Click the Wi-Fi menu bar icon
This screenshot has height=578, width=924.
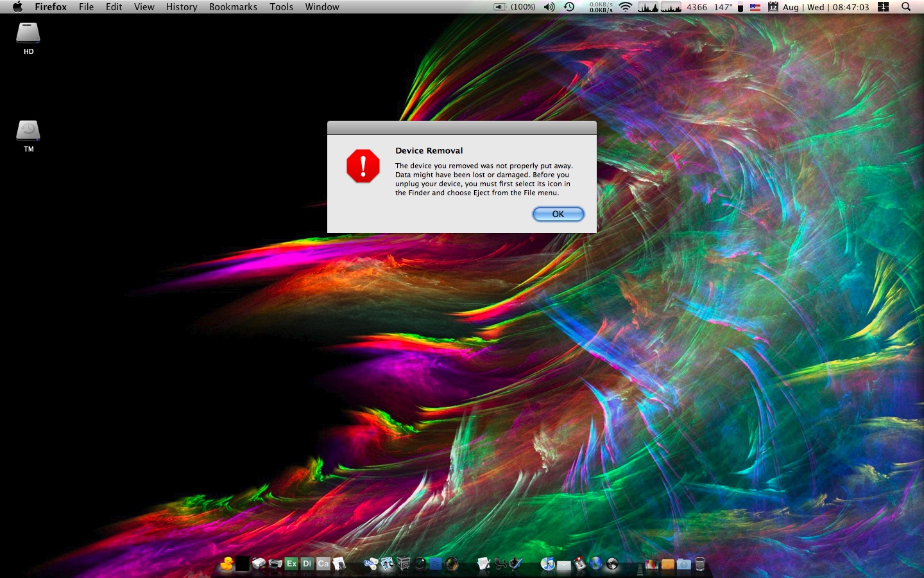(626, 7)
